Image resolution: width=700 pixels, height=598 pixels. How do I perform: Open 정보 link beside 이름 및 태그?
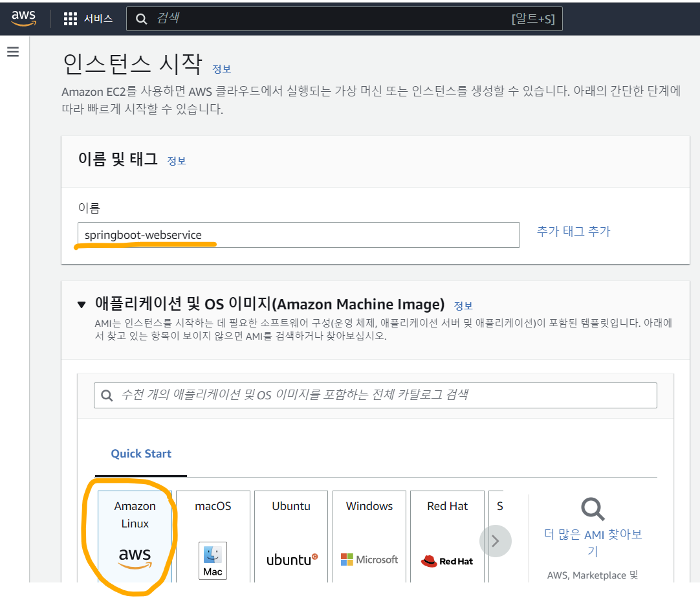coord(177,161)
